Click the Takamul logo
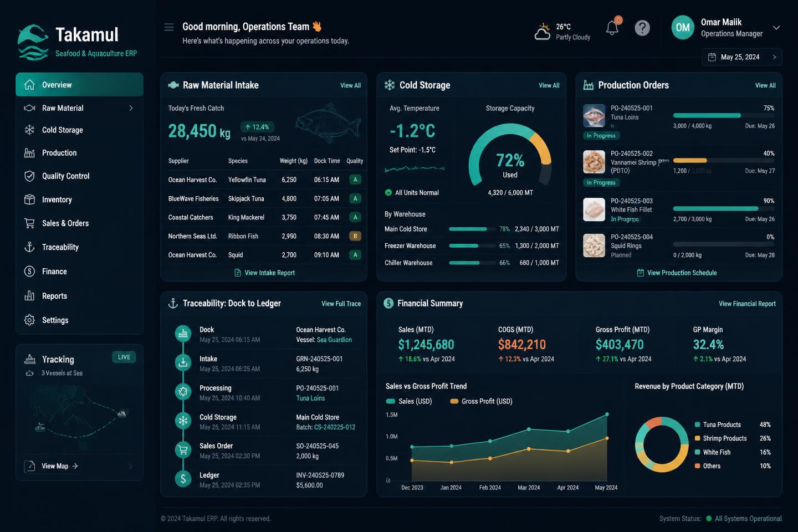 tap(77, 42)
